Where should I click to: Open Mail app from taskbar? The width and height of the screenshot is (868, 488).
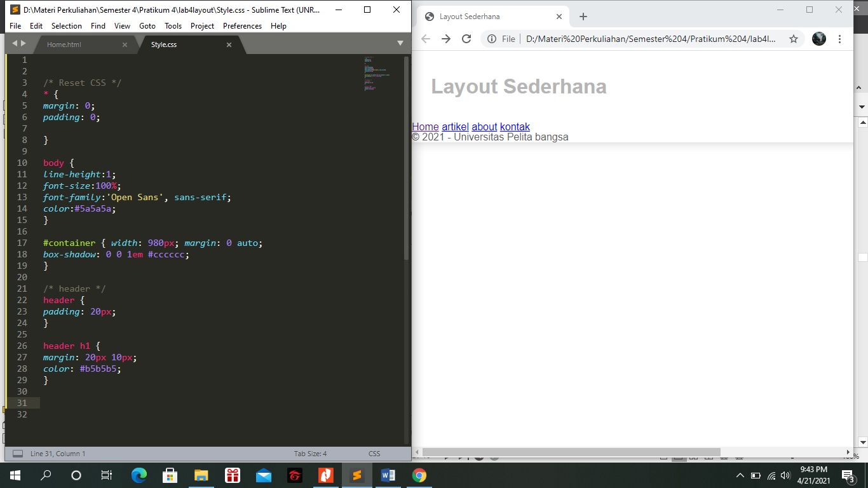[x=263, y=475]
